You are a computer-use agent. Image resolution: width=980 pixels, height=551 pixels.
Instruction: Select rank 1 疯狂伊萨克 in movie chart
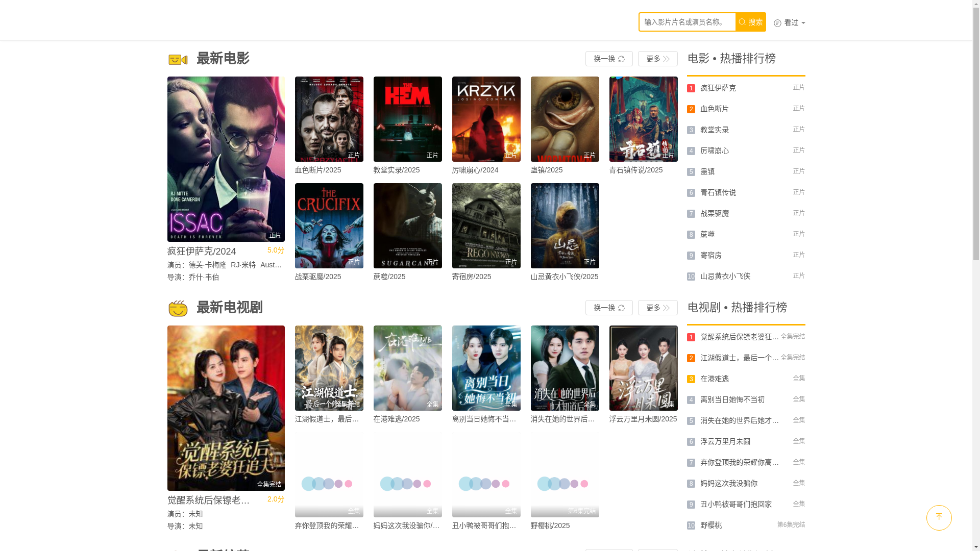[746, 88]
